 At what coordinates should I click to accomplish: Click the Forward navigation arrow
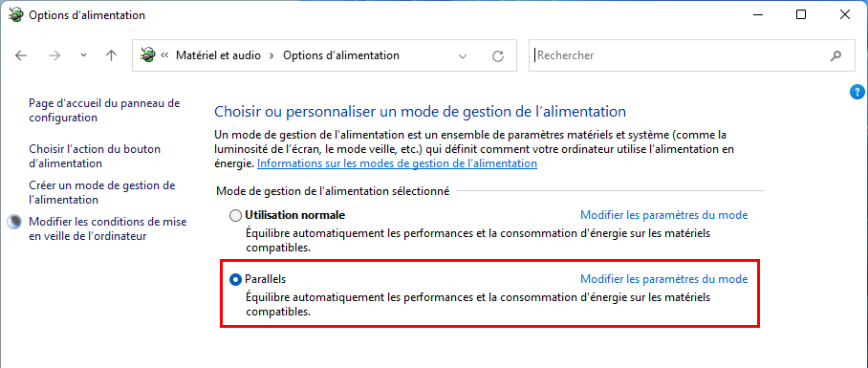tap(54, 55)
